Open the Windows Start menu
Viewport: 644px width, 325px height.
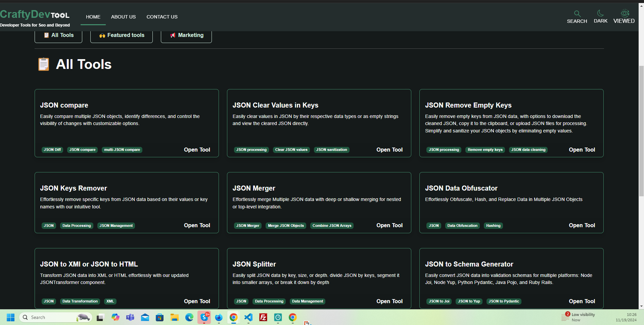(11, 317)
